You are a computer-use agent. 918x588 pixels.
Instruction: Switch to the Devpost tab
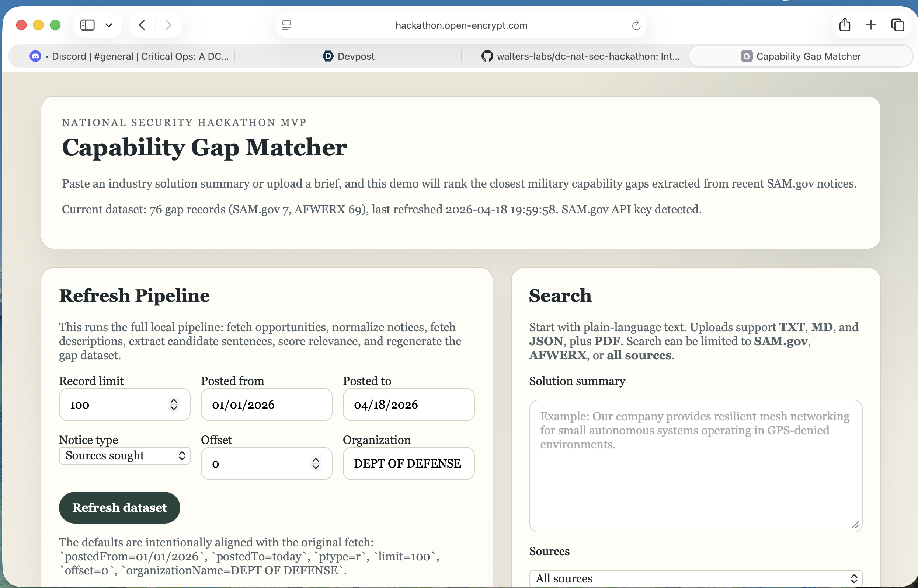(348, 56)
